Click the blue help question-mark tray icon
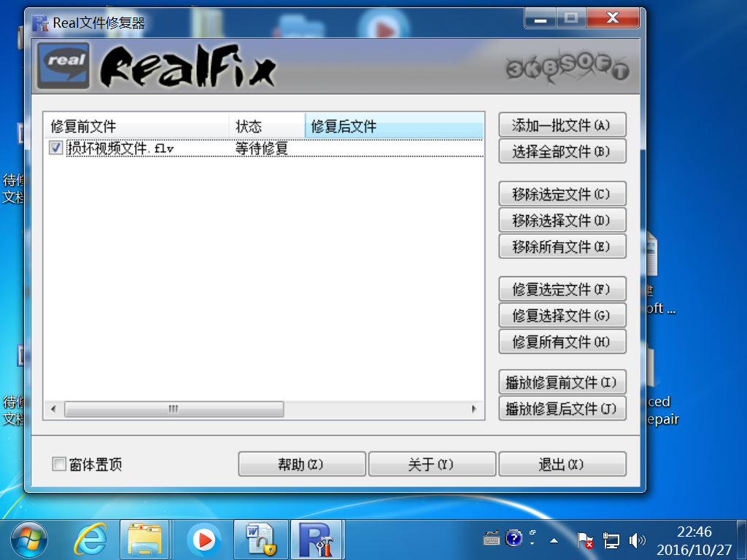This screenshot has width=747, height=560. (514, 539)
